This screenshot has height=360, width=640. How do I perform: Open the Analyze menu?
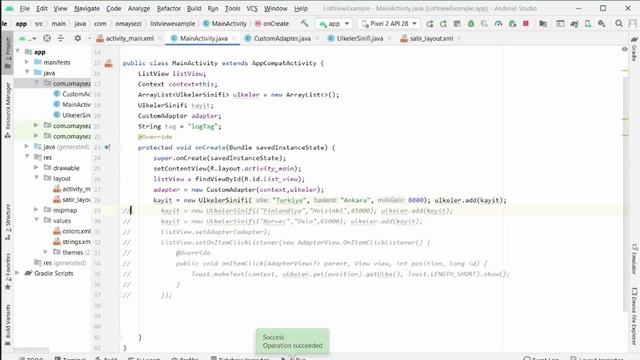(x=139, y=8)
